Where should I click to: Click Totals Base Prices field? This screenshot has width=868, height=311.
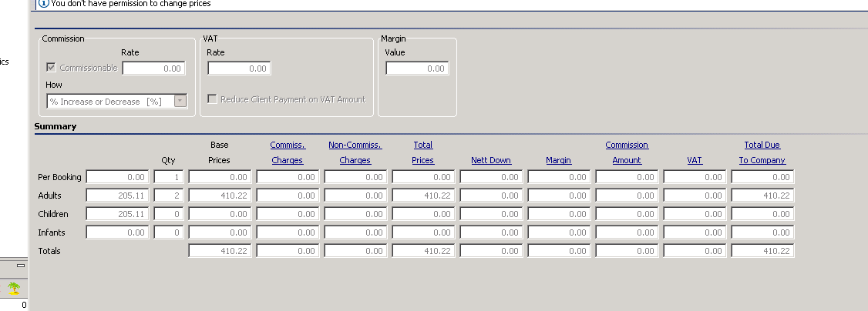click(220, 251)
